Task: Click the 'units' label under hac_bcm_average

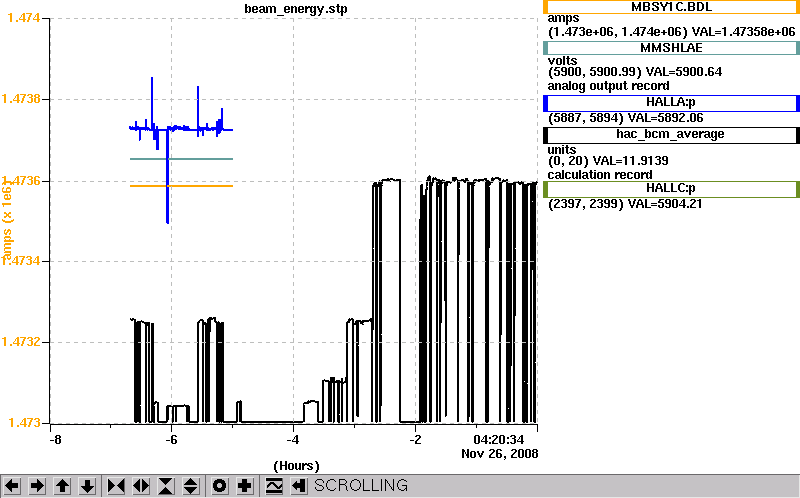Action: click(x=562, y=150)
